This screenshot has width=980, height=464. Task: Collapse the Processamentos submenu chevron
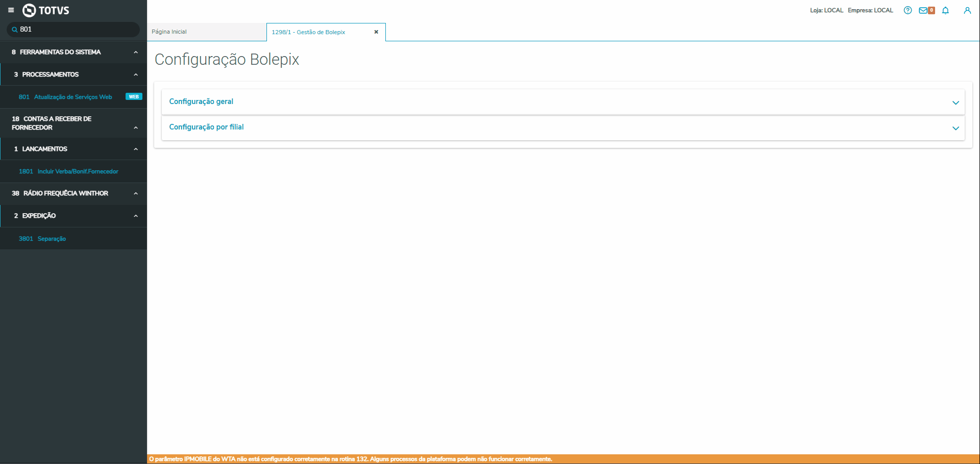coord(136,74)
